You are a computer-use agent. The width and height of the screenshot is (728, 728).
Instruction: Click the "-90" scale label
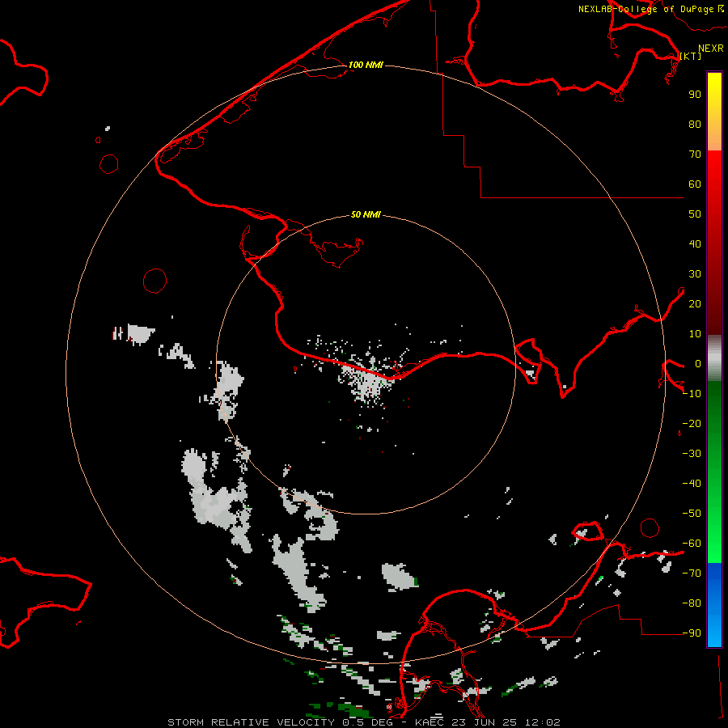click(x=692, y=633)
